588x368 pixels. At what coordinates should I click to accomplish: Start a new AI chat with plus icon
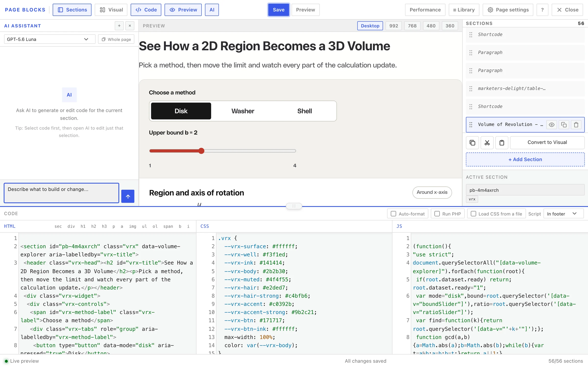click(x=119, y=26)
